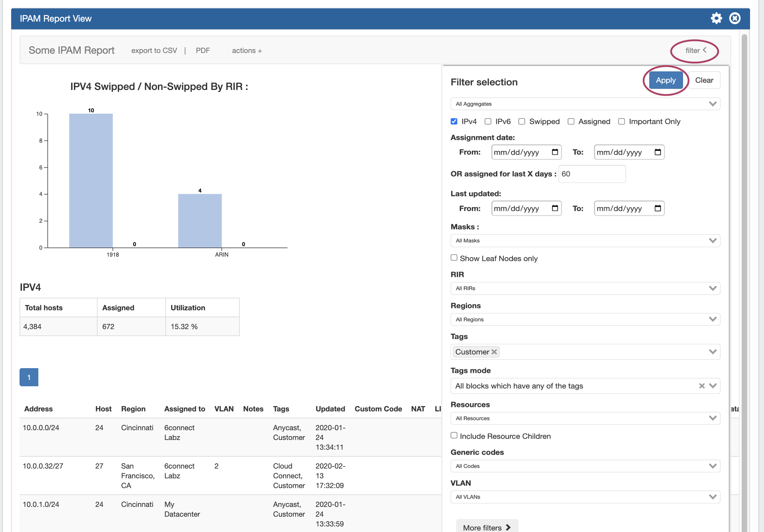Screen dimensions: 764x532
Task: Click the last X days input field
Action: (592, 174)
